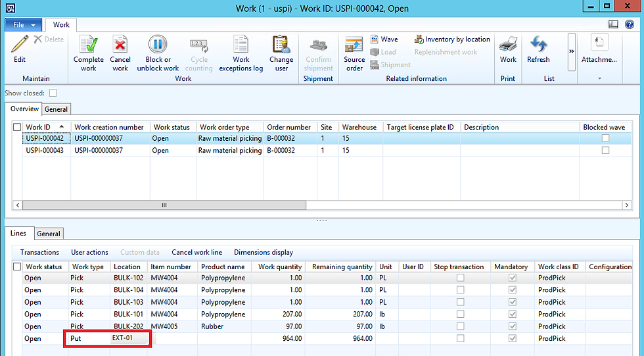This screenshot has width=644, height=356.
Task: Toggle Mandatory checkbox for BULK-101 line
Action: pos(512,314)
